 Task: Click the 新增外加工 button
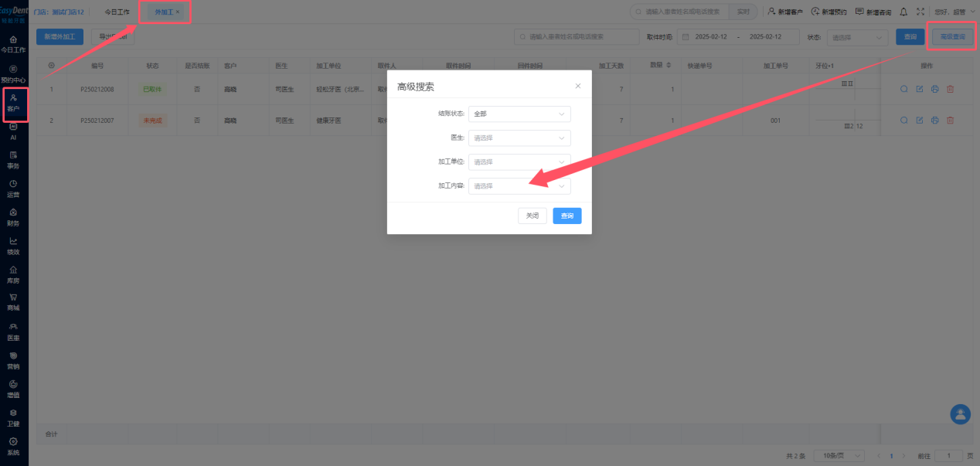click(x=60, y=36)
